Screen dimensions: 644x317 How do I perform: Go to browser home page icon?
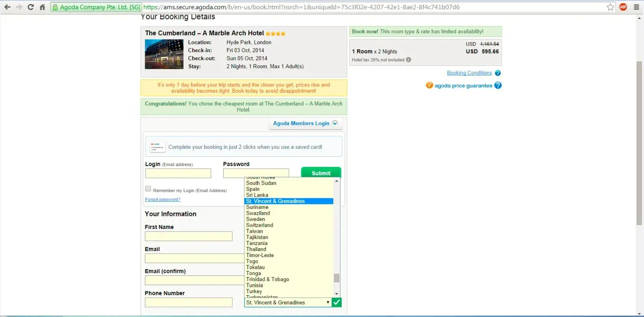(42, 7)
